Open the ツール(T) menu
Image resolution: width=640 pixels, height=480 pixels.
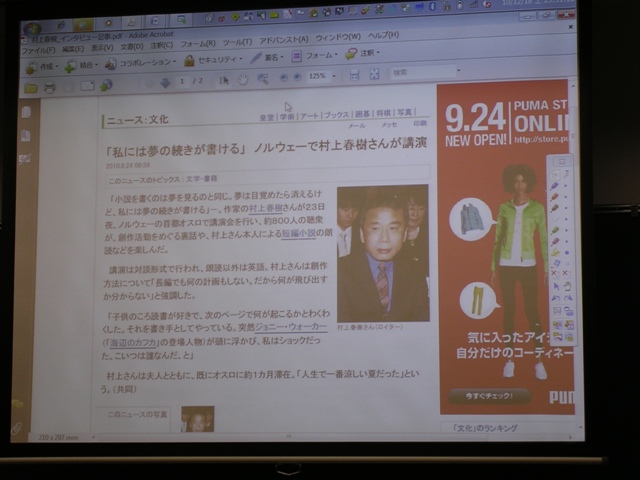(237, 42)
